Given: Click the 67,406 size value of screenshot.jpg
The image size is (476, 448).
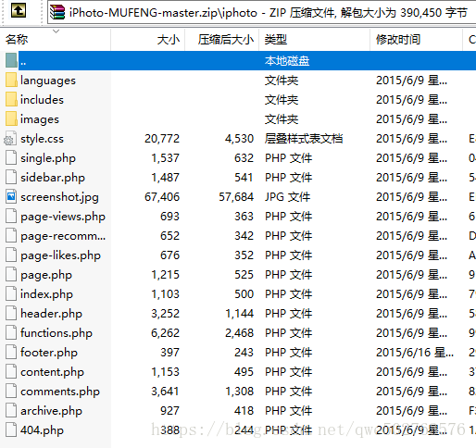Looking at the screenshot, I should tap(162, 197).
